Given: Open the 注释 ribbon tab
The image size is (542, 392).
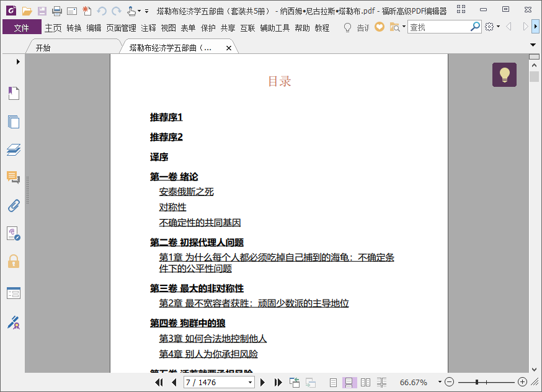Looking at the screenshot, I should tap(148, 28).
